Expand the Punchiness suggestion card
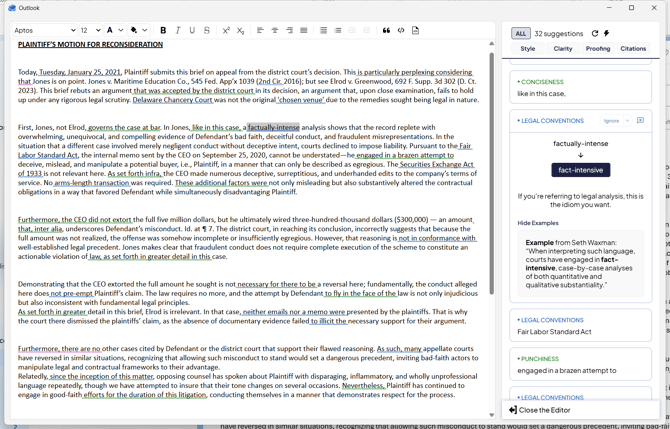Image resolution: width=670 pixels, height=429 pixels. 580,364
